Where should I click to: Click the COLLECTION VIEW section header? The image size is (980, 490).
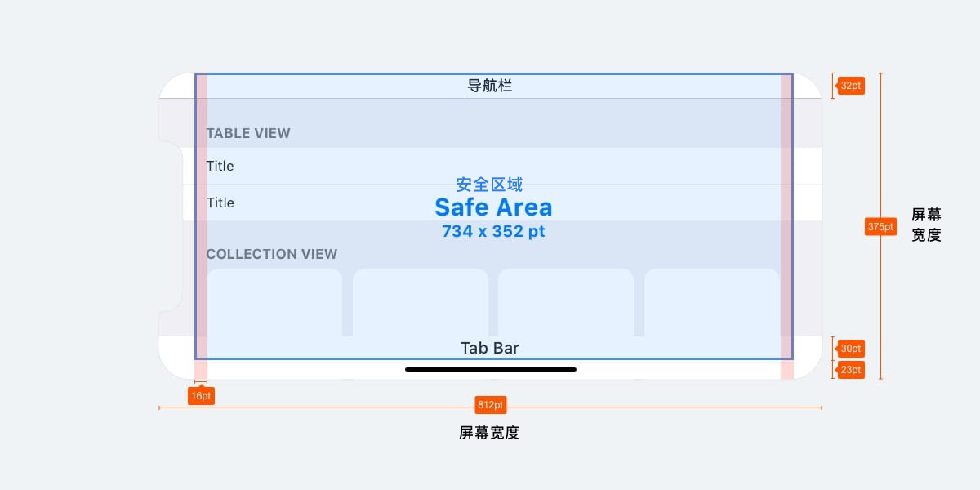[x=272, y=254]
